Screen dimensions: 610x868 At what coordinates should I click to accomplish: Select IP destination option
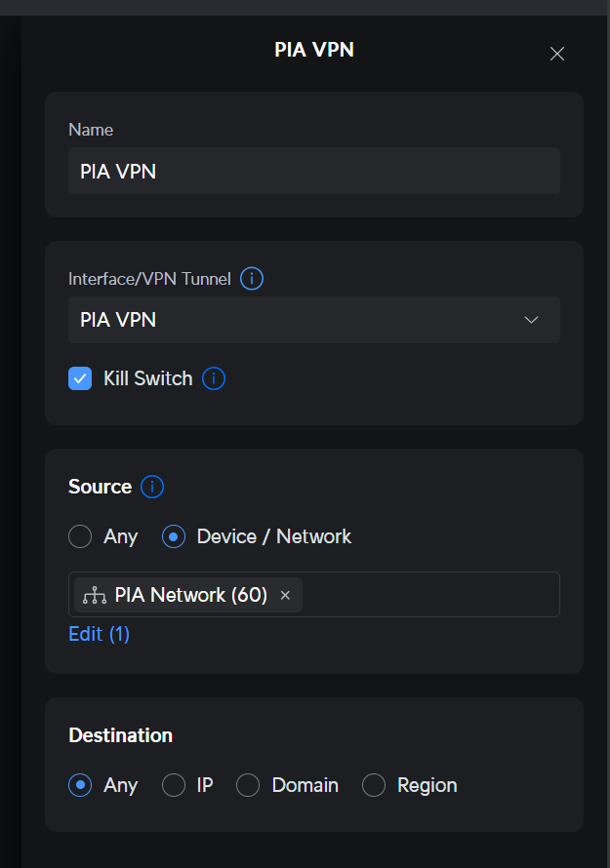[x=174, y=785]
